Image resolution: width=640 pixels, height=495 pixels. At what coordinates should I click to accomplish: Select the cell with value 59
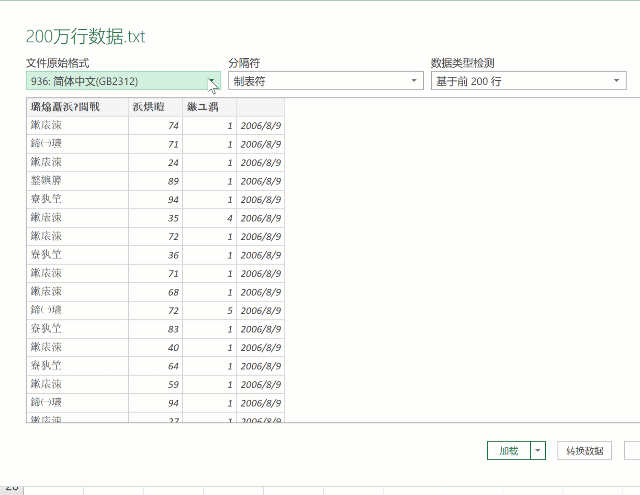(x=155, y=384)
